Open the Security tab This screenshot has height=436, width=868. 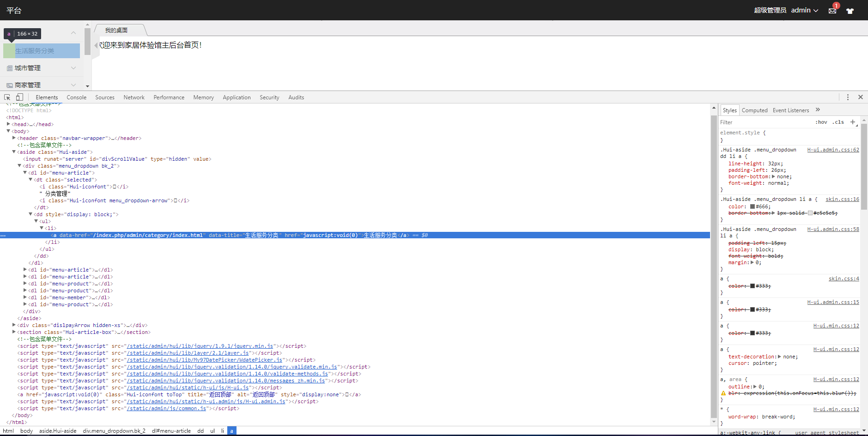pos(269,97)
